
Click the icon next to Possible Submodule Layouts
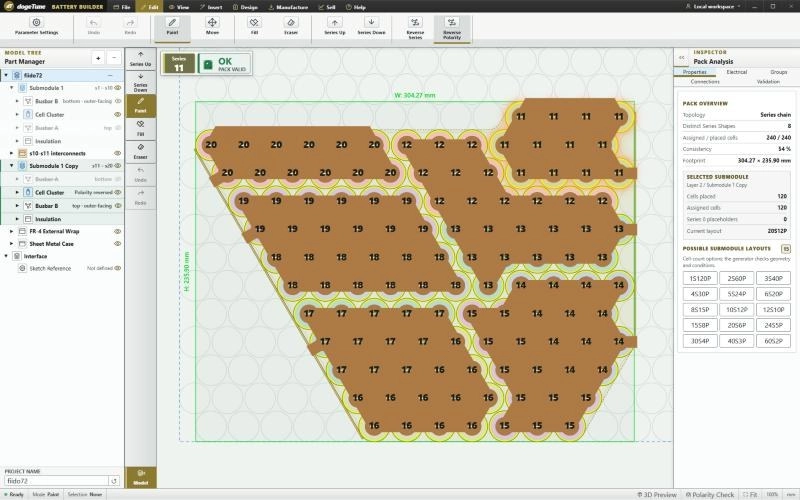tap(786, 249)
